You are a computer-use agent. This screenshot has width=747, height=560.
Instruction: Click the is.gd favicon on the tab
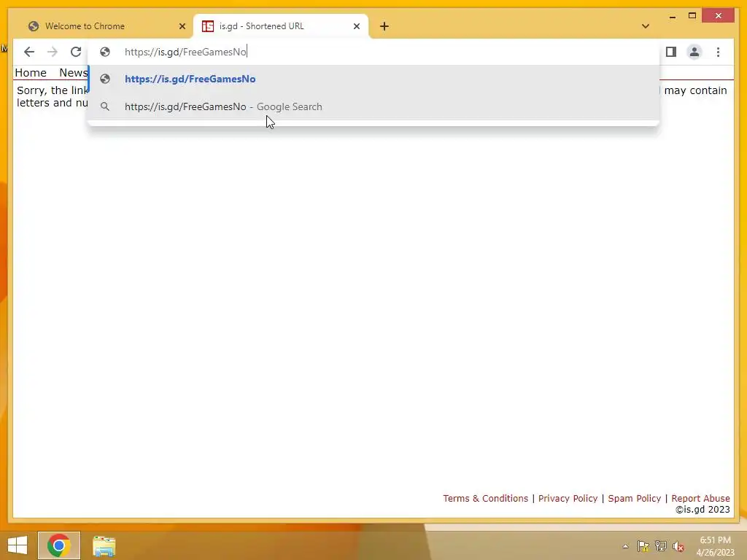[208, 26]
